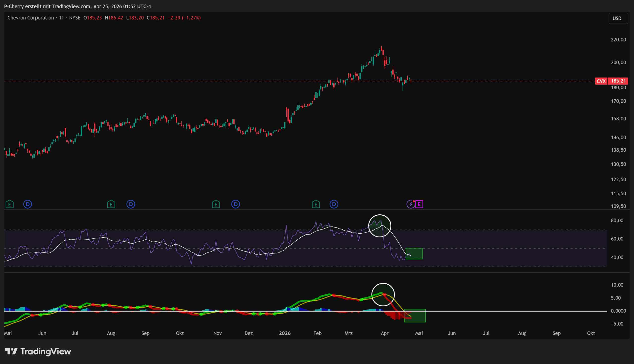Open the earnings E marker near November

tap(216, 205)
